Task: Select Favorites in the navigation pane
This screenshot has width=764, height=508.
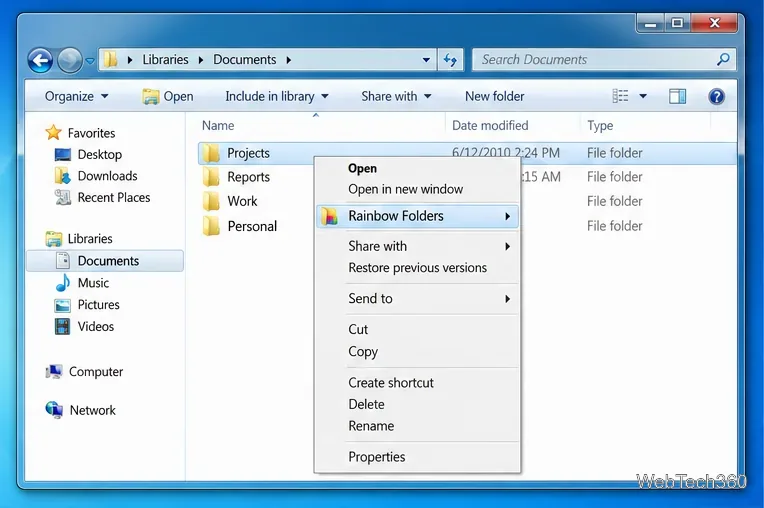Action: pyautogui.click(x=91, y=133)
